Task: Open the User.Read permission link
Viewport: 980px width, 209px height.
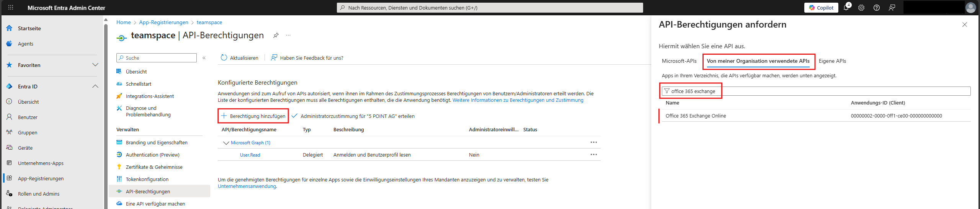Action: point(250,155)
